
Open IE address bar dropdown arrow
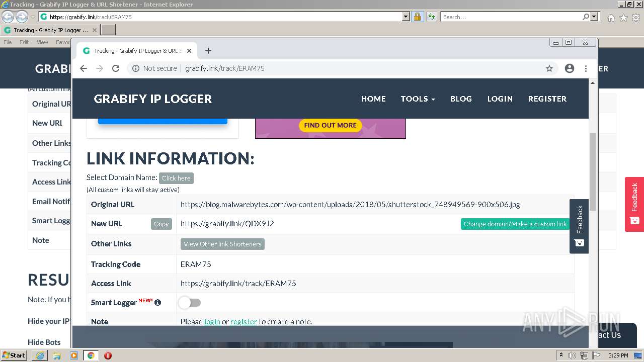[406, 17]
